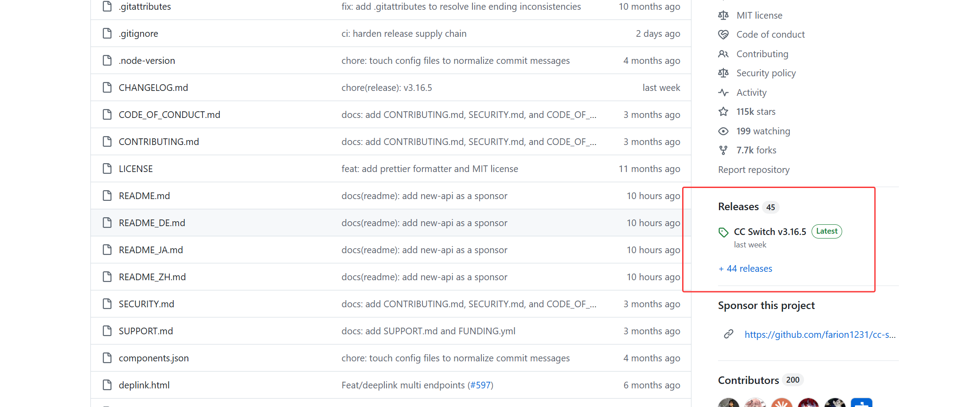
Task: Open the Security policy sidebar link
Action: (766, 73)
